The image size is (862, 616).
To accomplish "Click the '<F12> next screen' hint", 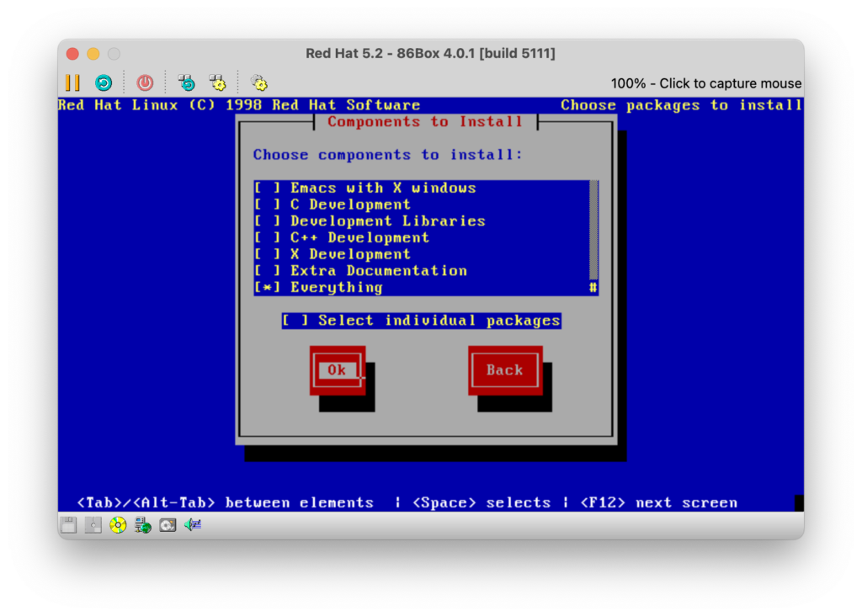I will click(x=659, y=502).
